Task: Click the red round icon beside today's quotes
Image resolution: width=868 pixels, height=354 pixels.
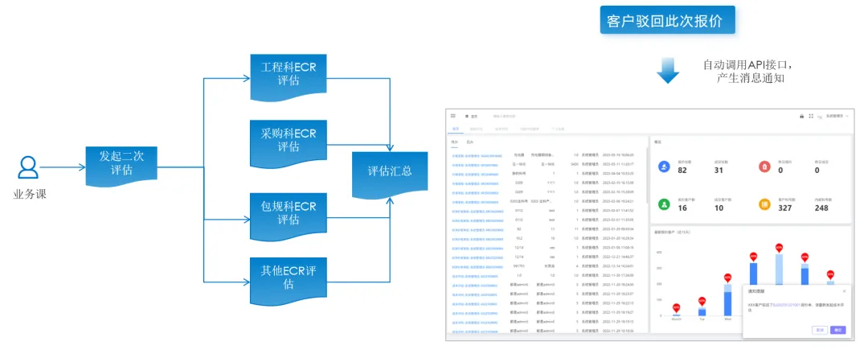Action: tap(764, 167)
